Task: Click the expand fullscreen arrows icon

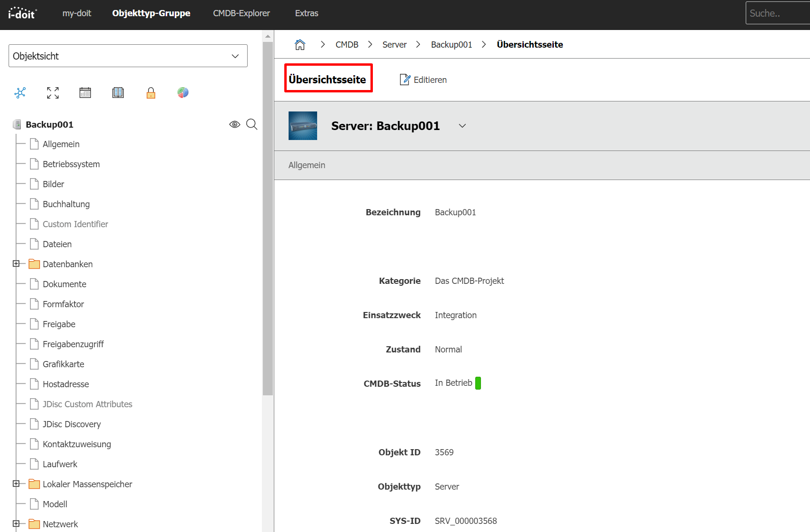Action: click(53, 92)
